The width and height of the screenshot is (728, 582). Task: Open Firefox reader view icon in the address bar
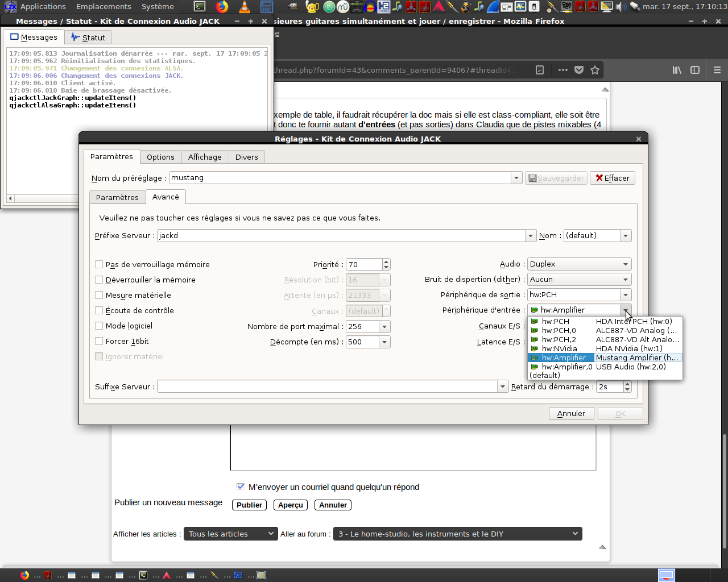click(x=540, y=70)
